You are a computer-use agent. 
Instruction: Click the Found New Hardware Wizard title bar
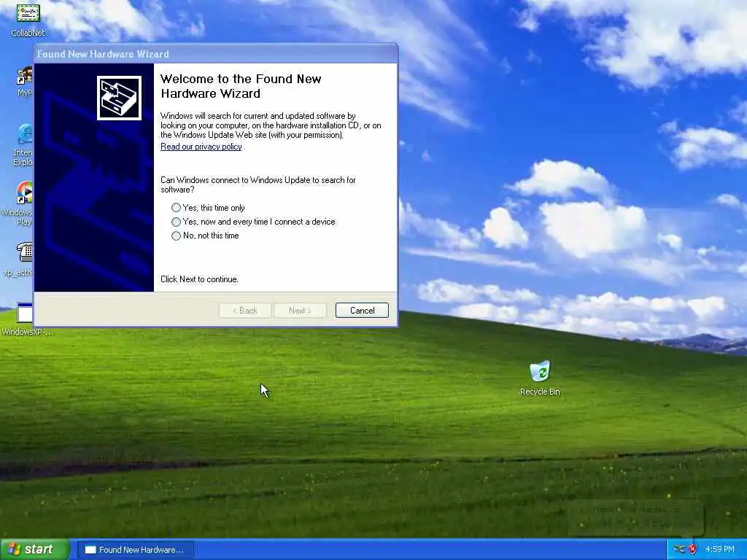tap(215, 54)
